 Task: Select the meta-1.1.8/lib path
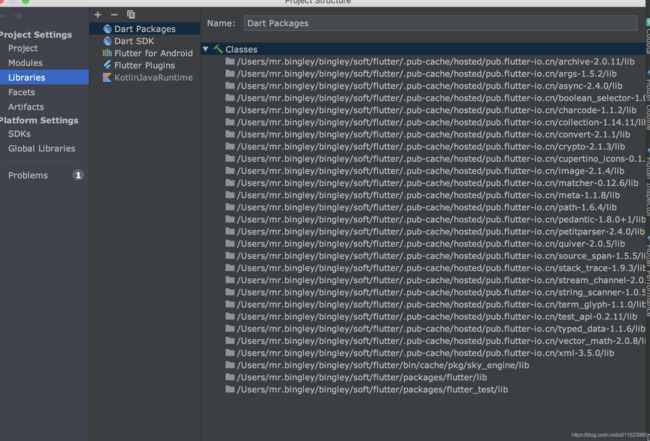[x=428, y=195]
